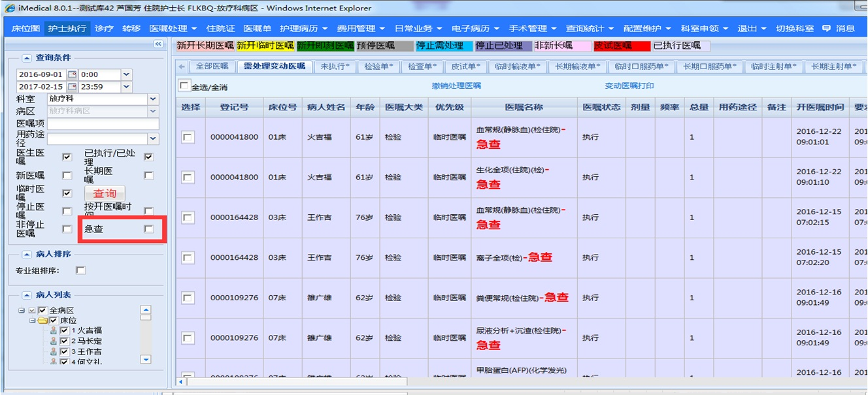Enable the 长期医嘱 checkbox
The width and height of the screenshot is (868, 395).
149,176
